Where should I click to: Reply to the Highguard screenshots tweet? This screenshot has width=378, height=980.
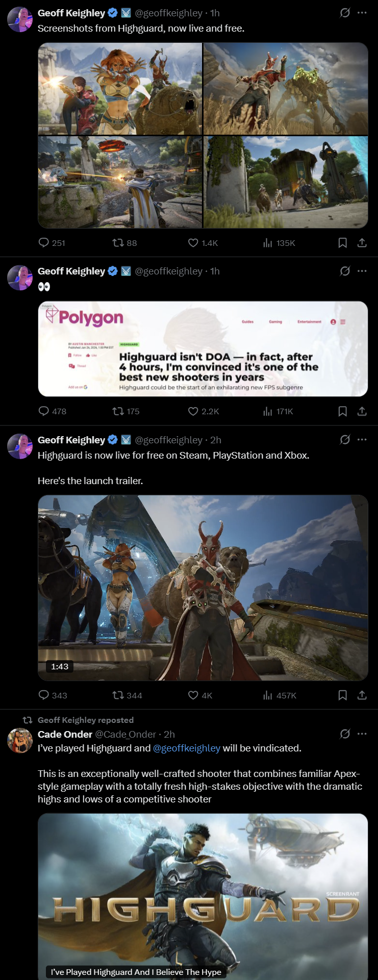point(52,243)
